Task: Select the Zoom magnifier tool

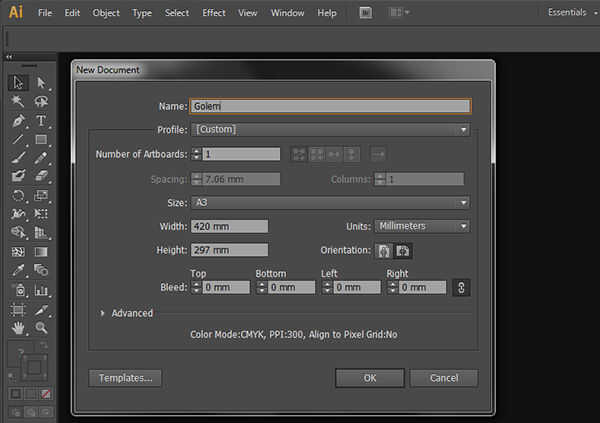Action: (41, 327)
